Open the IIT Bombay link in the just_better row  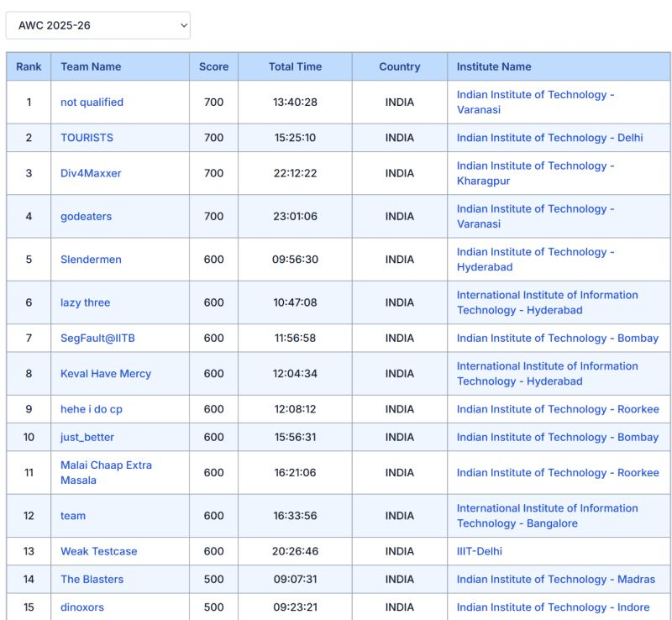(558, 438)
